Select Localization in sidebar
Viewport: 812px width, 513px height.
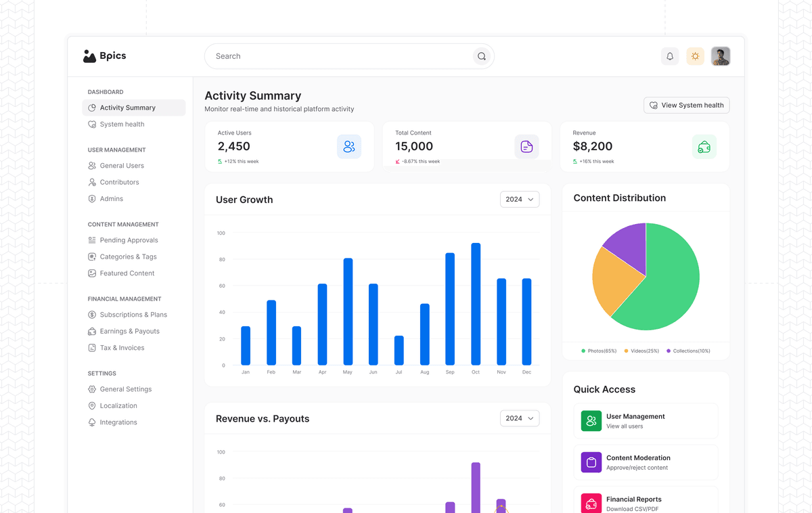(134, 405)
